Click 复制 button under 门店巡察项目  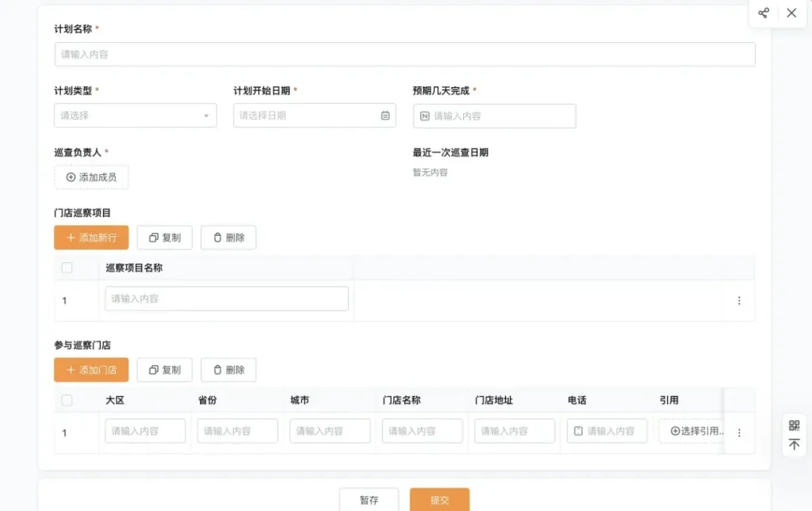point(165,238)
